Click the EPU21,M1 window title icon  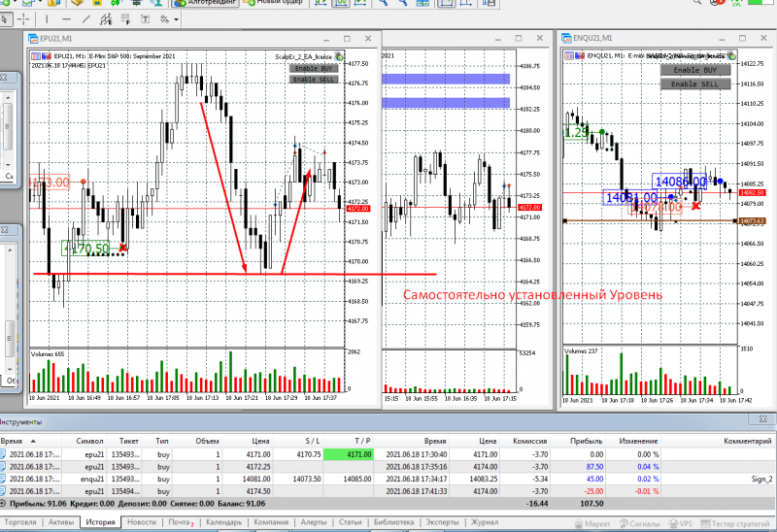(33, 39)
